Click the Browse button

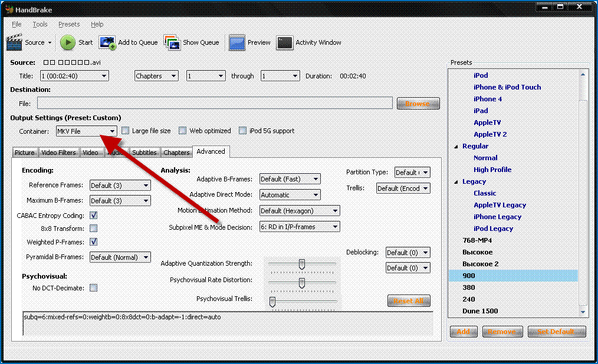click(x=418, y=104)
